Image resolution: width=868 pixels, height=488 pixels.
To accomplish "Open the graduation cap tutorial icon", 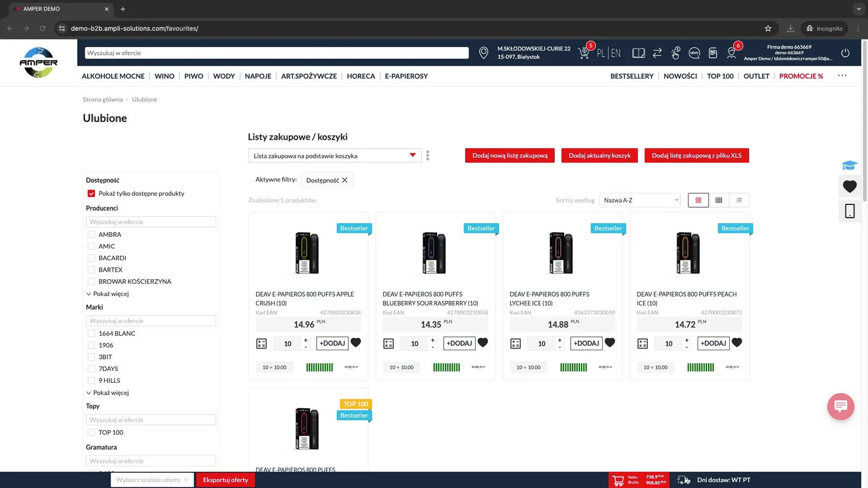I will tap(850, 165).
